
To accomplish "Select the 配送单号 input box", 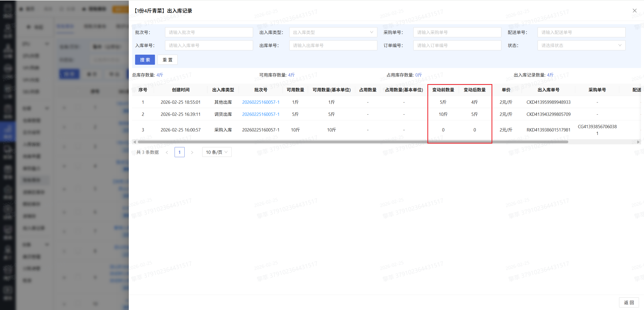I will pos(581,32).
